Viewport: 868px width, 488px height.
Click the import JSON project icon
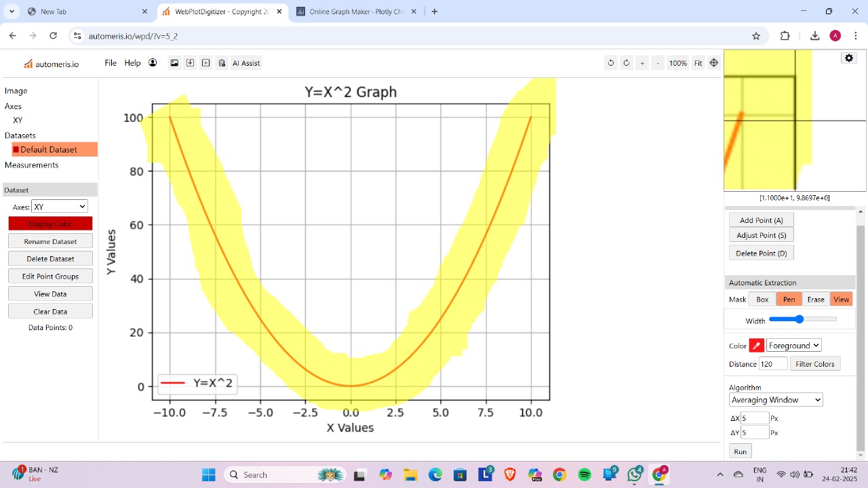point(190,62)
